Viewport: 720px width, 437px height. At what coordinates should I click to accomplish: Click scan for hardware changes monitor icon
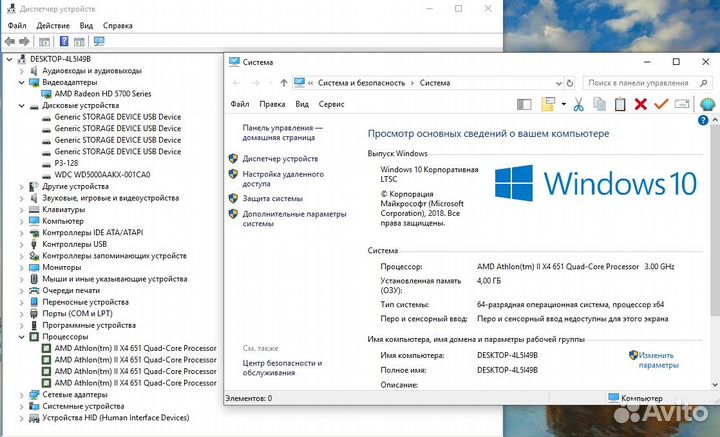pos(99,41)
